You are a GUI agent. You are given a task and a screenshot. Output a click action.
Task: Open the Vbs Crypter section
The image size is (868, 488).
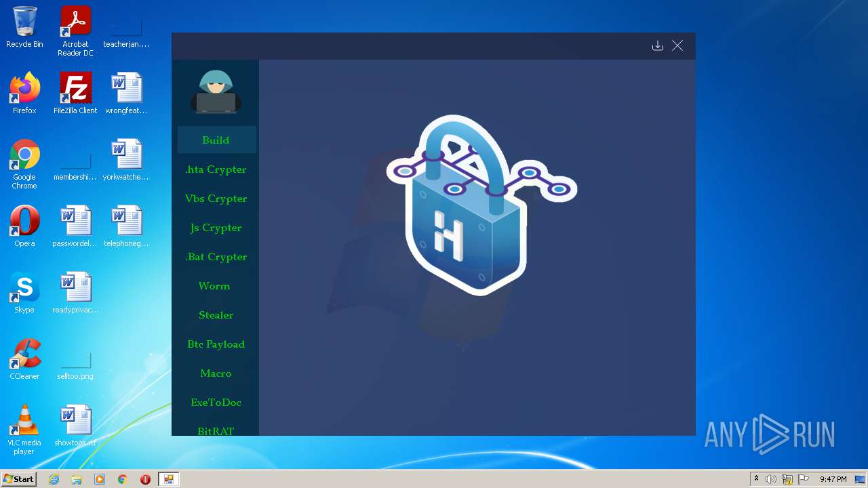pos(216,199)
